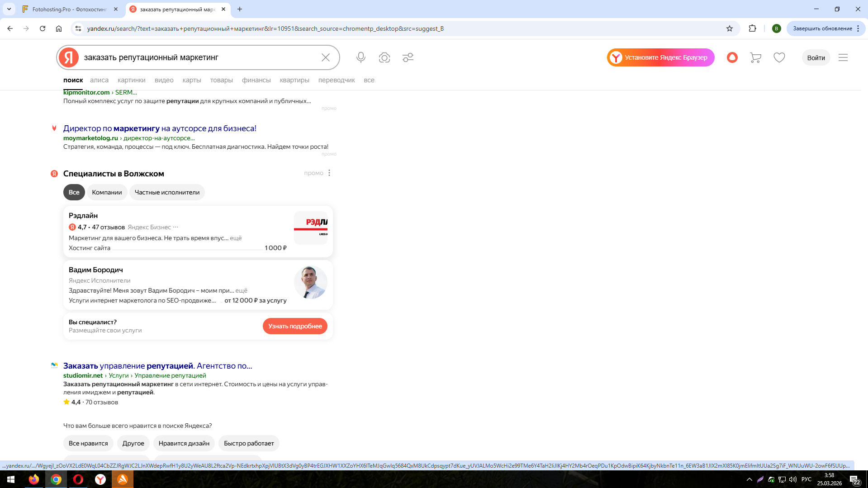
Task: Open favorites heart icon
Action: pyautogui.click(x=779, y=57)
